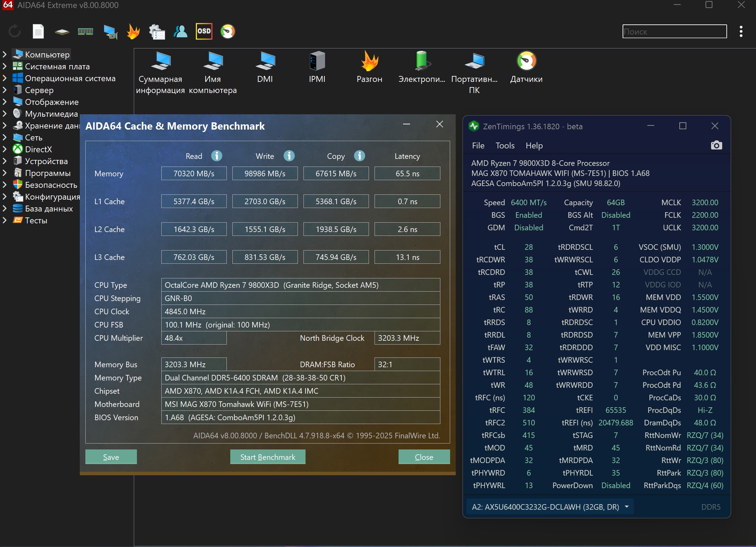Click the ZenTimings screenshot camera icon
The width and height of the screenshot is (756, 547).
coord(716,145)
